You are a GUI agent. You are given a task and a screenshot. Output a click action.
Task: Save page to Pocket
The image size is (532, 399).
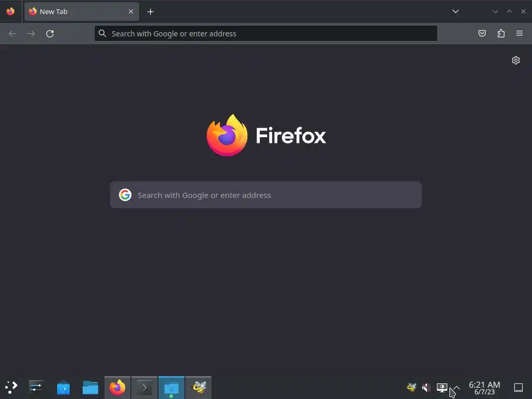[x=482, y=33]
